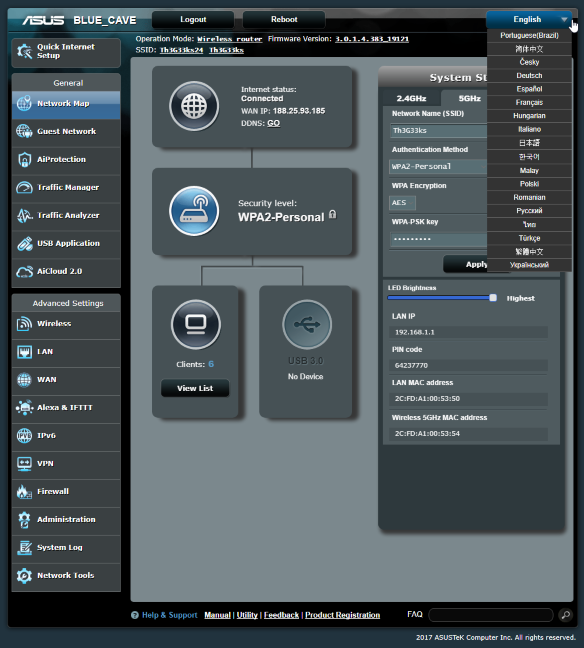The width and height of the screenshot is (584, 648).
Task: Switch to the 2.4GHz tab
Action: coord(411,98)
